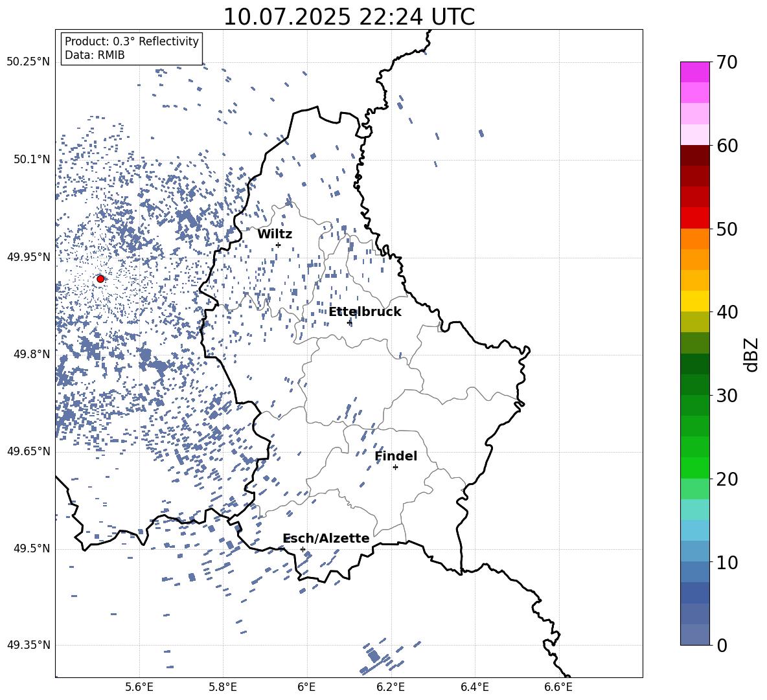Click the colorbar tick label 30

pos(727,396)
